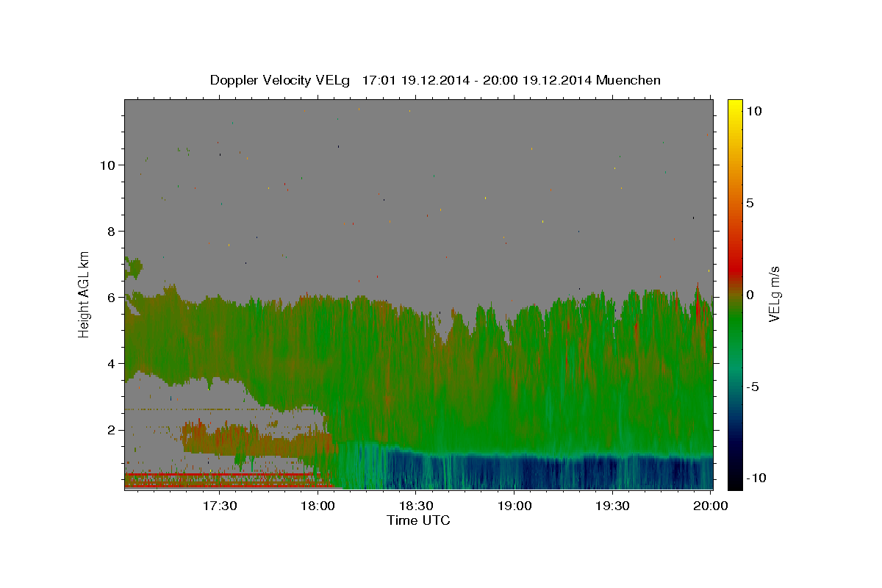The image size is (882, 588).
Task: Click the 'Time UTC' axis label
Action: [418, 520]
